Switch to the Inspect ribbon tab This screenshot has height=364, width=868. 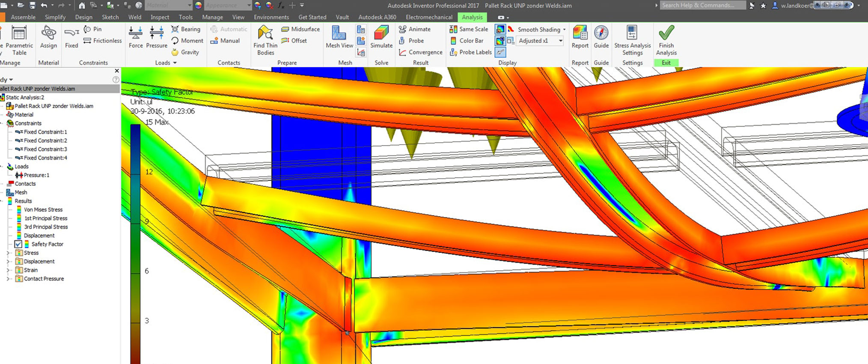click(160, 17)
